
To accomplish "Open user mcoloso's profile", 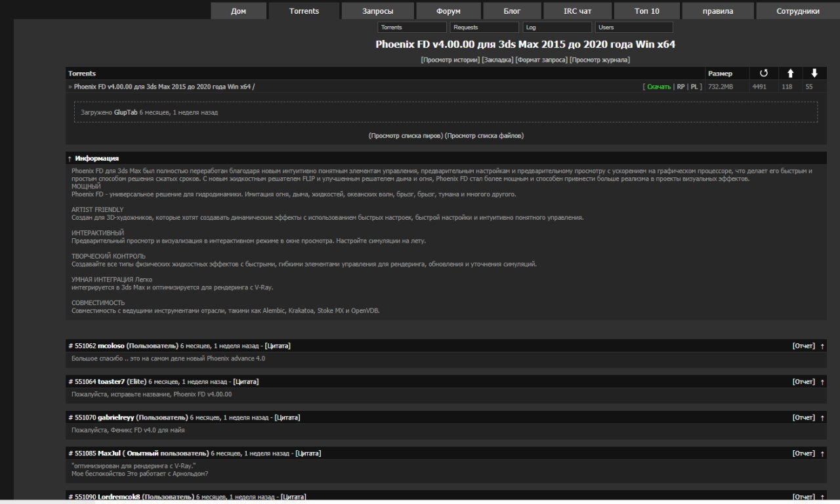I will tap(111, 346).
